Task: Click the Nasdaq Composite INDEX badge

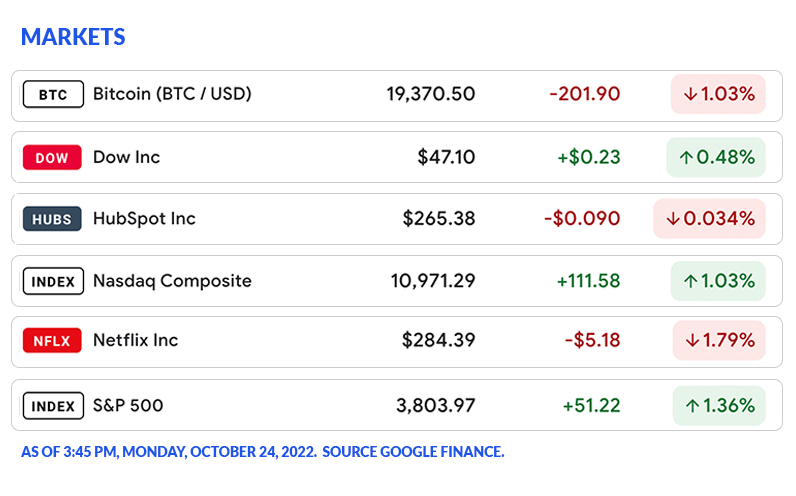Action: [53, 281]
